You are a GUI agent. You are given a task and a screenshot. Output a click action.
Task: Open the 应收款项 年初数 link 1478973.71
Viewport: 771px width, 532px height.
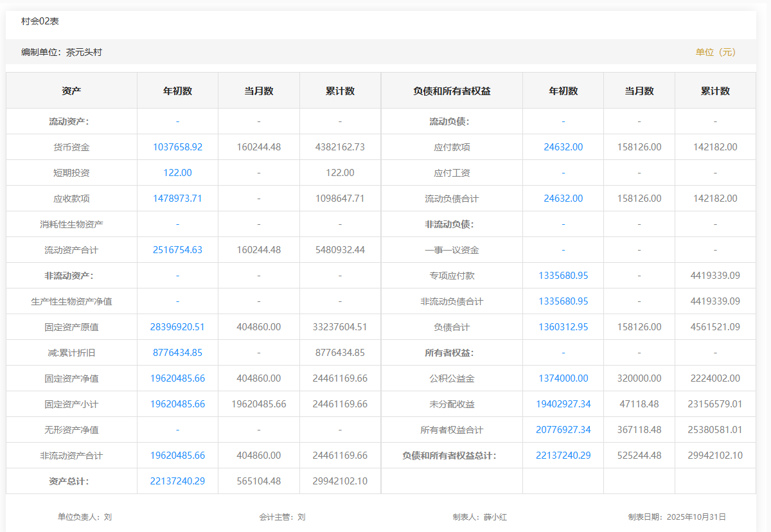tap(177, 199)
